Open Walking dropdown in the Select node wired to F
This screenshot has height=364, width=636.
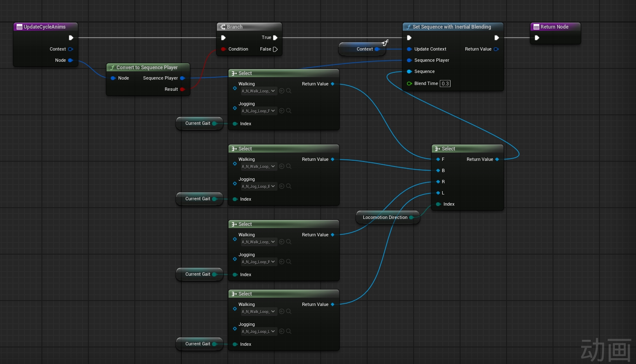coord(258,91)
